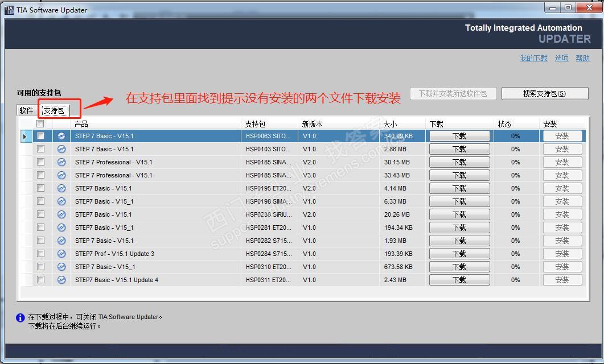
Task: Click the "673.58 KB" size cell
Action: [x=402, y=267]
